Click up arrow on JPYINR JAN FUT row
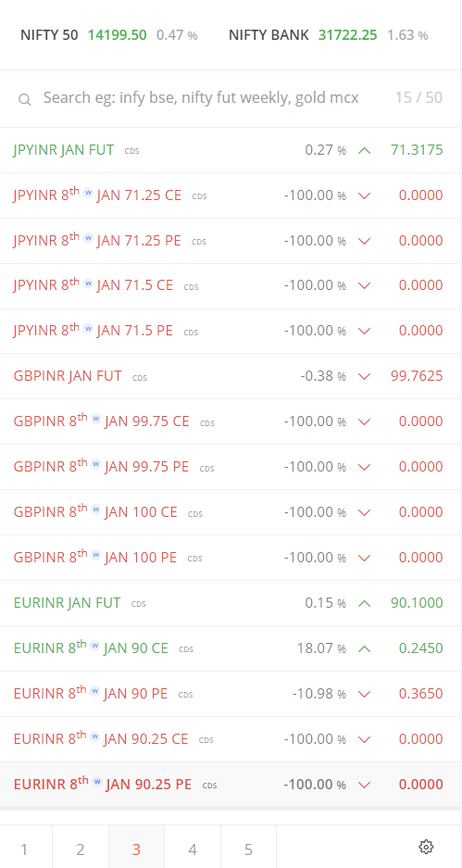The height and width of the screenshot is (868, 462). (364, 150)
